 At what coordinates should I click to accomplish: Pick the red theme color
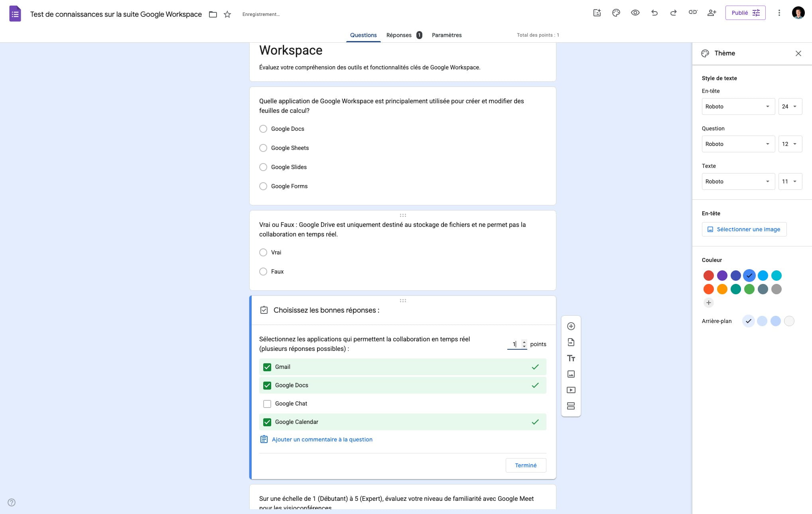coord(709,276)
